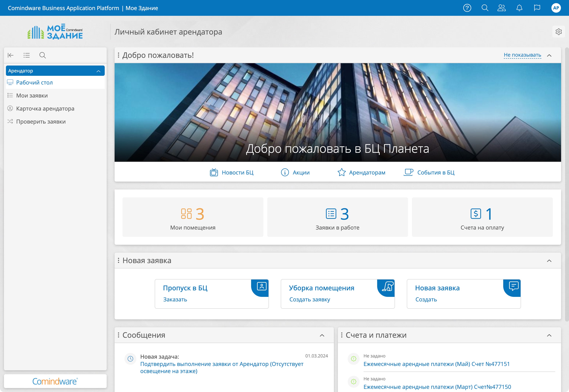
Task: Click Заказать on Пропуск в БЦ card
Action: (175, 299)
